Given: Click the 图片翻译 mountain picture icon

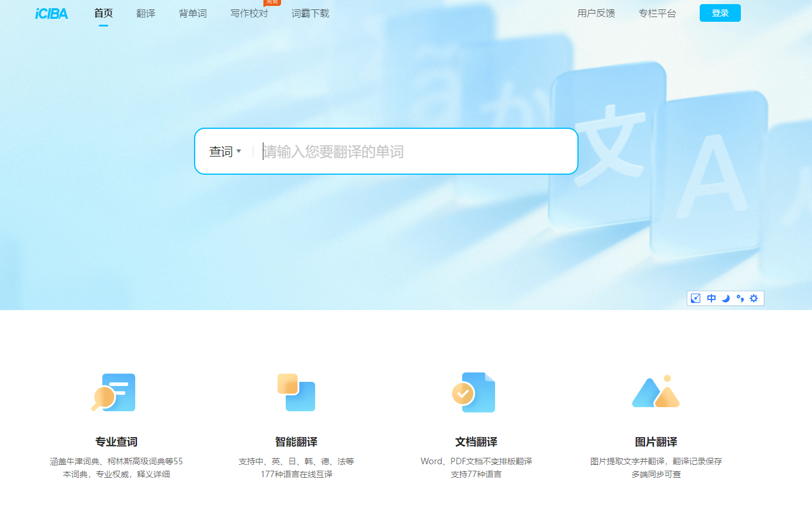Looking at the screenshot, I should pos(656,392).
